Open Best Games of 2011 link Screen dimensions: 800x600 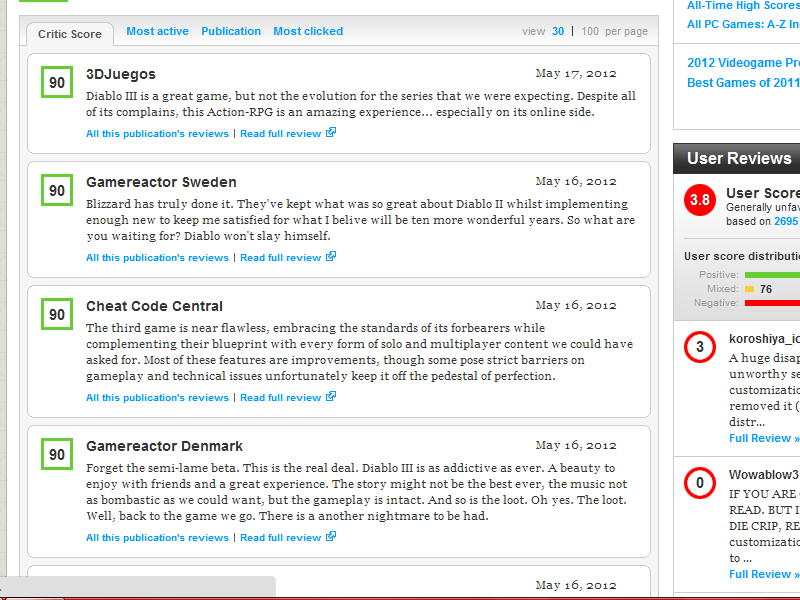tap(743, 83)
